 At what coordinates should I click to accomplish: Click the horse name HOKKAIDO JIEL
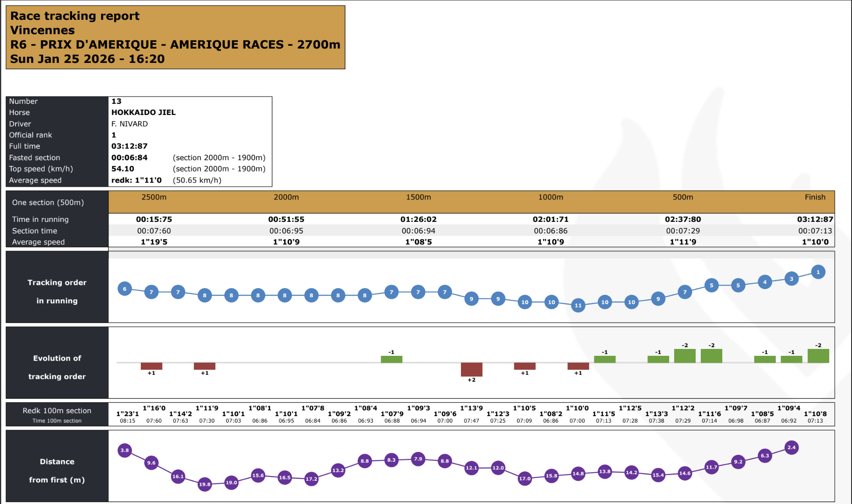(x=143, y=112)
